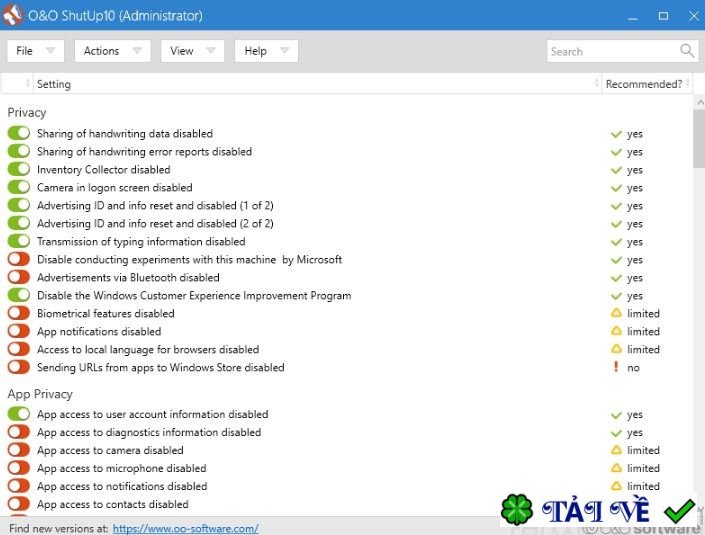Enable Sending URLs to Windows Store disabled switch
This screenshot has height=535, width=705.
coord(18,367)
